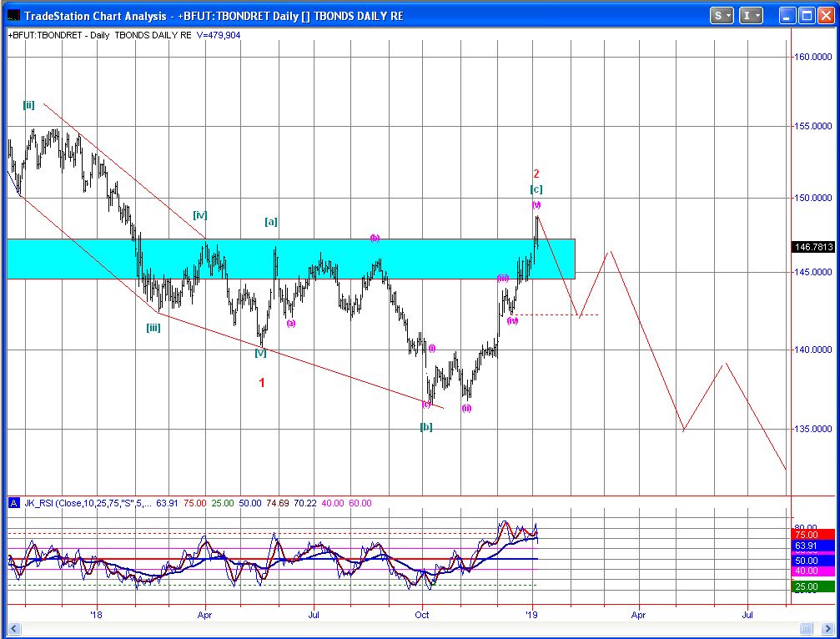Viewport: 840px width, 639px height.
Task: Click the '19 label on time axis
Action: tap(532, 615)
